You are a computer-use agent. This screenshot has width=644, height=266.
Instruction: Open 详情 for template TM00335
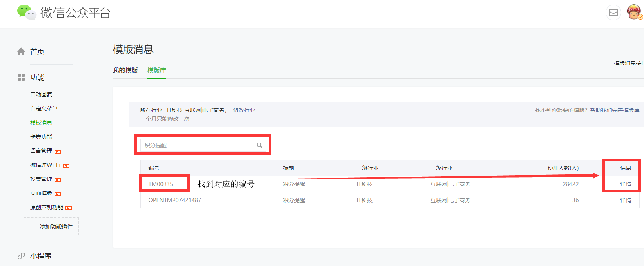(x=626, y=184)
